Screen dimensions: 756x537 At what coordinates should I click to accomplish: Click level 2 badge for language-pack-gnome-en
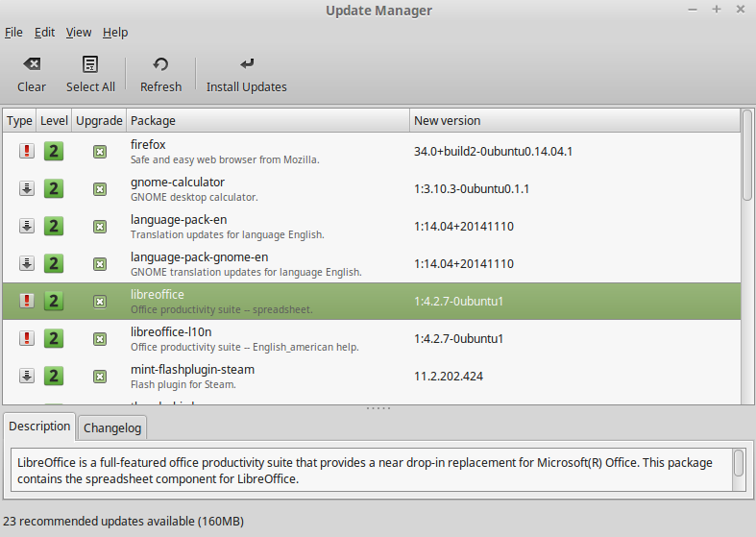point(54,264)
